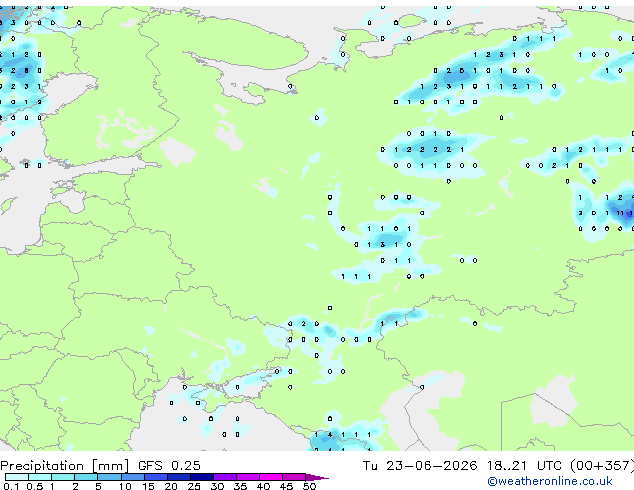Click the '30' legend scale label
This screenshot has width=634, height=490.
point(217,486)
